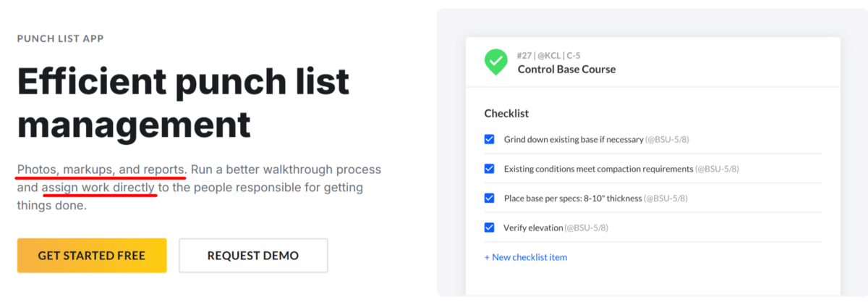Image resolution: width=868 pixels, height=305 pixels.
Task: Select the @BSU-5/8 tag beside 'Verify elevation'
Action: 587,228
